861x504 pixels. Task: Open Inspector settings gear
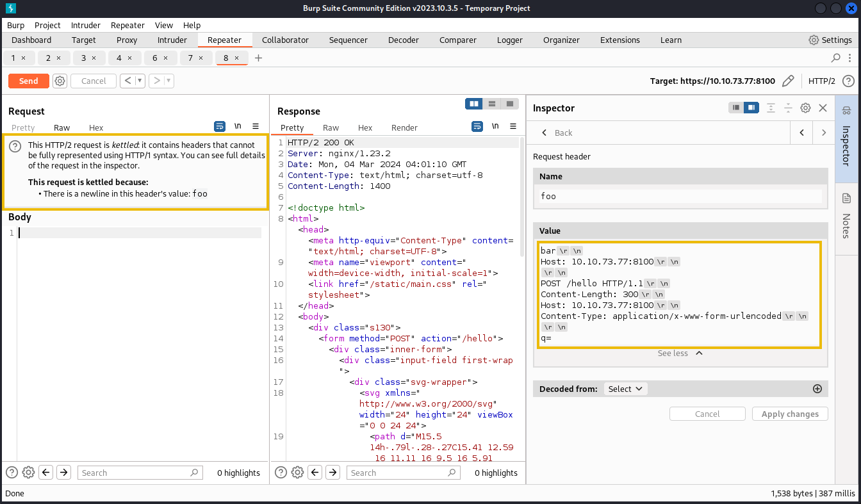pyautogui.click(x=806, y=108)
